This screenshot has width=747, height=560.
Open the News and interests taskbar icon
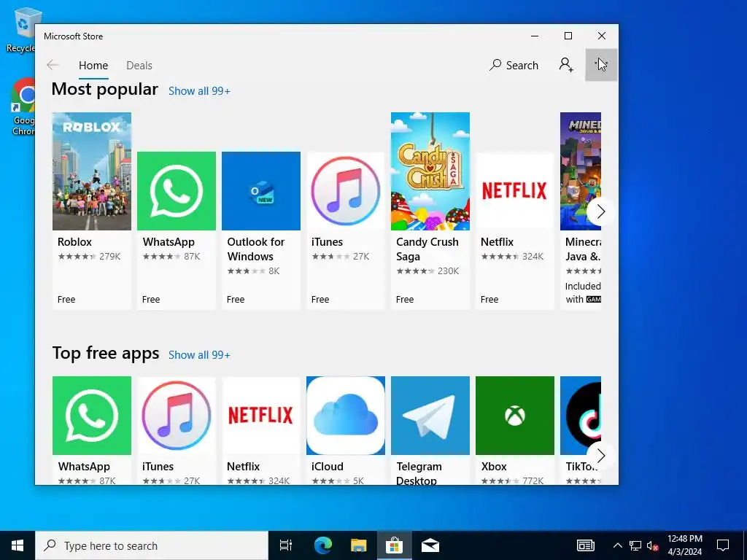[x=586, y=545]
